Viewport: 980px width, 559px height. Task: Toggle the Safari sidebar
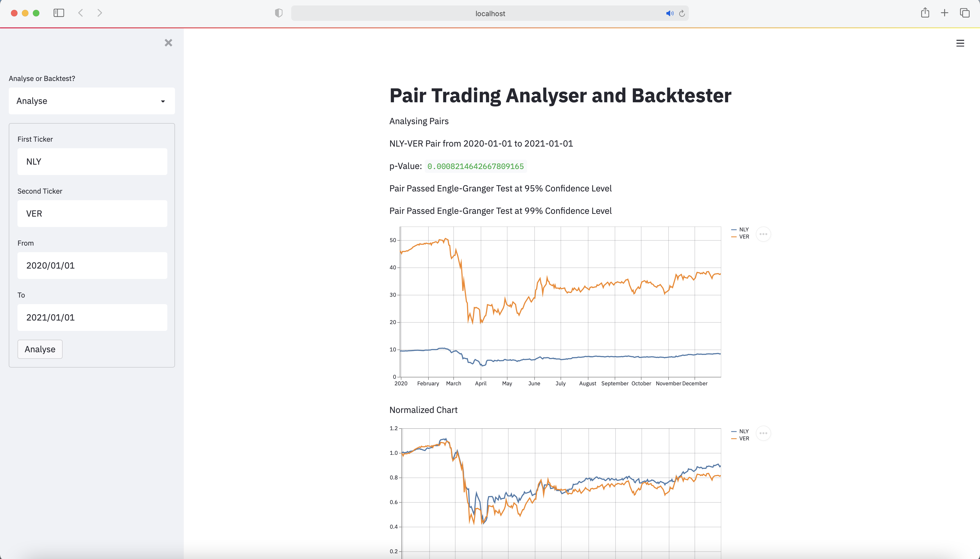(x=58, y=13)
